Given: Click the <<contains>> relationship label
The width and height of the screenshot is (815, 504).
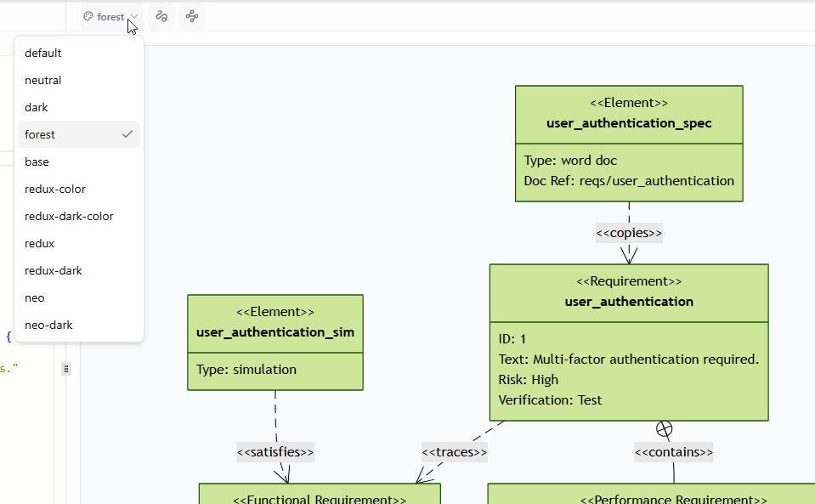Looking at the screenshot, I should coord(674,452).
